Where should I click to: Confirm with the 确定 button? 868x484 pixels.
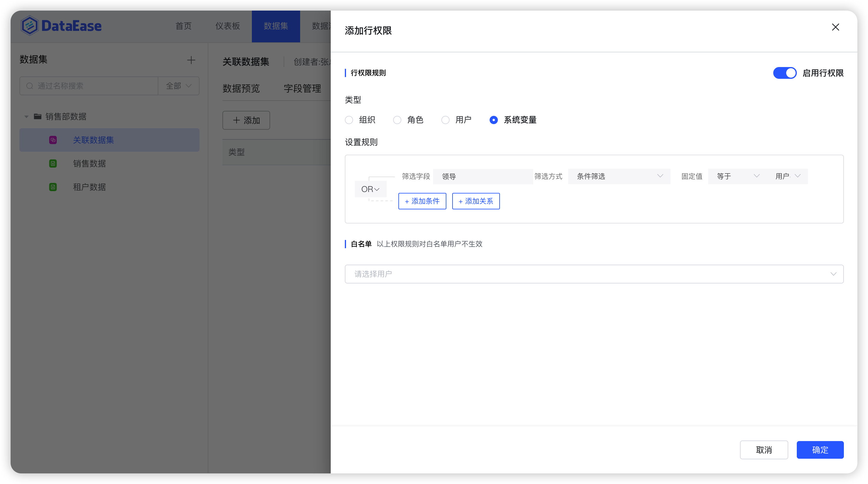[x=820, y=450]
